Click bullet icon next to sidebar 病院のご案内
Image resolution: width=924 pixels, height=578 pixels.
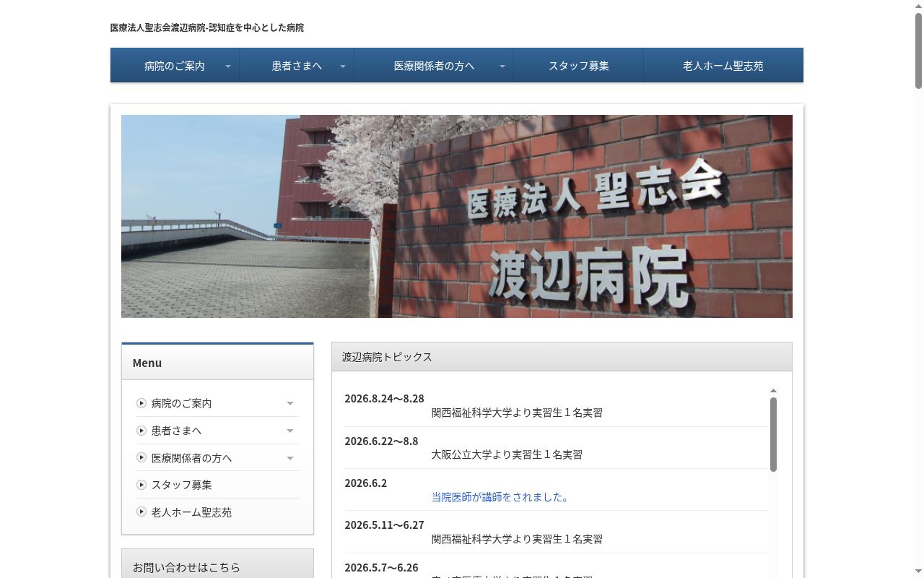[x=141, y=403]
